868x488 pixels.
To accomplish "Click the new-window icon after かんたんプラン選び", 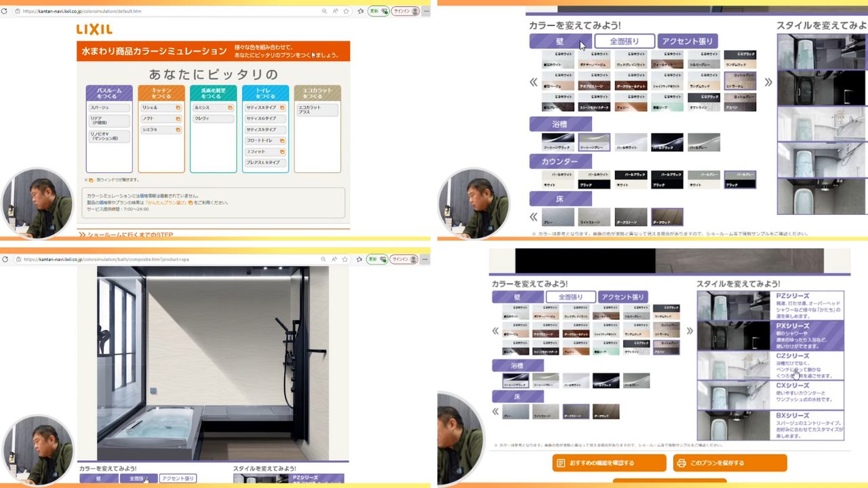I will [191, 203].
